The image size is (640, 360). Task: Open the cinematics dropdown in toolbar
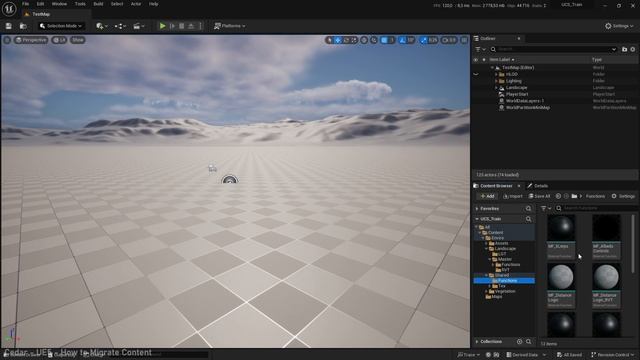139,26
